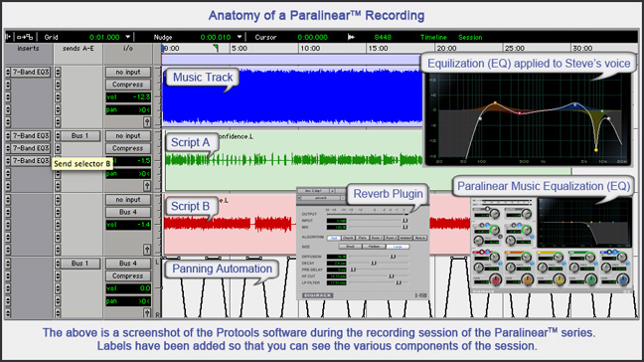Click the fader icon in the vol -1.4 track
The width and height of the screenshot is (644, 362).
147,250
